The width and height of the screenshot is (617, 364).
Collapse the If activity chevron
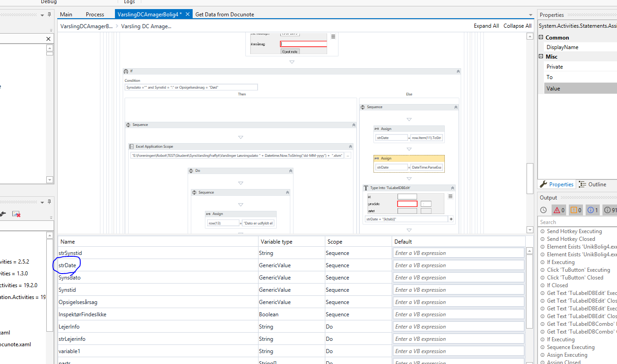tap(458, 71)
